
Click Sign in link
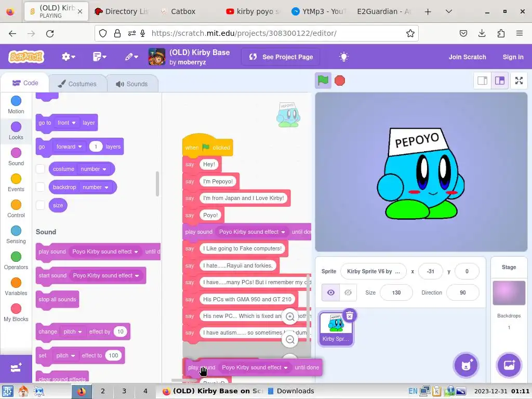[x=513, y=57]
